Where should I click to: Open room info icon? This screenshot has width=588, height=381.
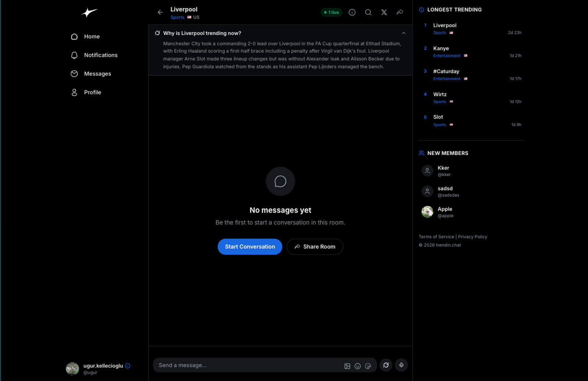pos(352,12)
